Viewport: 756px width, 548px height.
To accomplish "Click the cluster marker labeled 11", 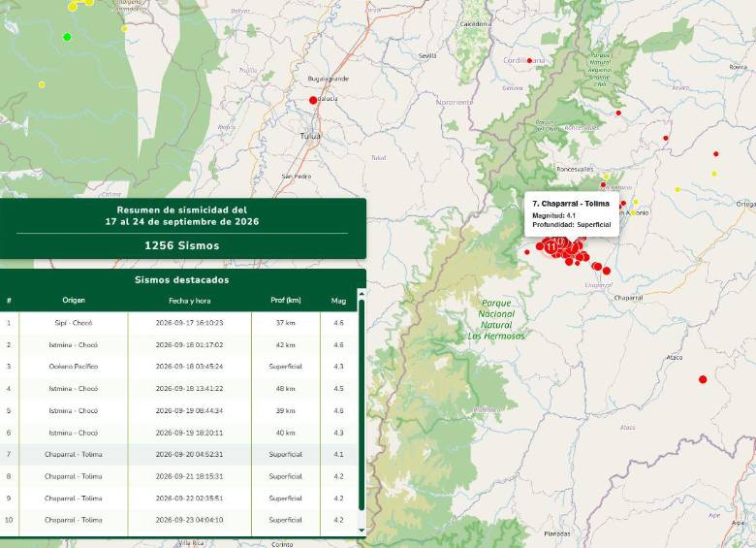I will (x=551, y=247).
